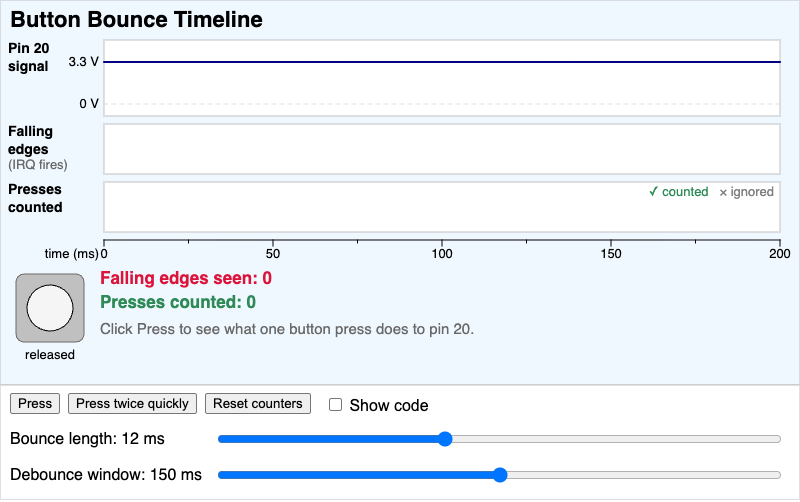800x502 pixels.
Task: Click 'Falling edges seen: 0' text
Action: point(186,278)
